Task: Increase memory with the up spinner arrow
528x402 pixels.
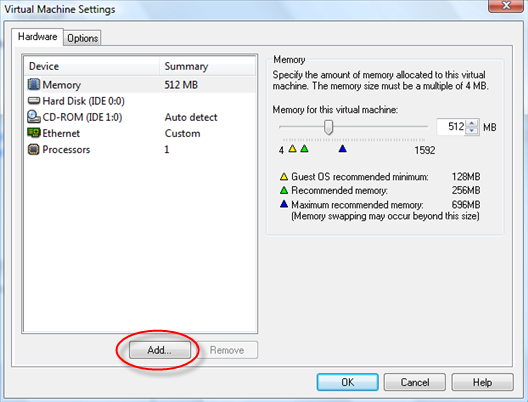Action: point(472,124)
